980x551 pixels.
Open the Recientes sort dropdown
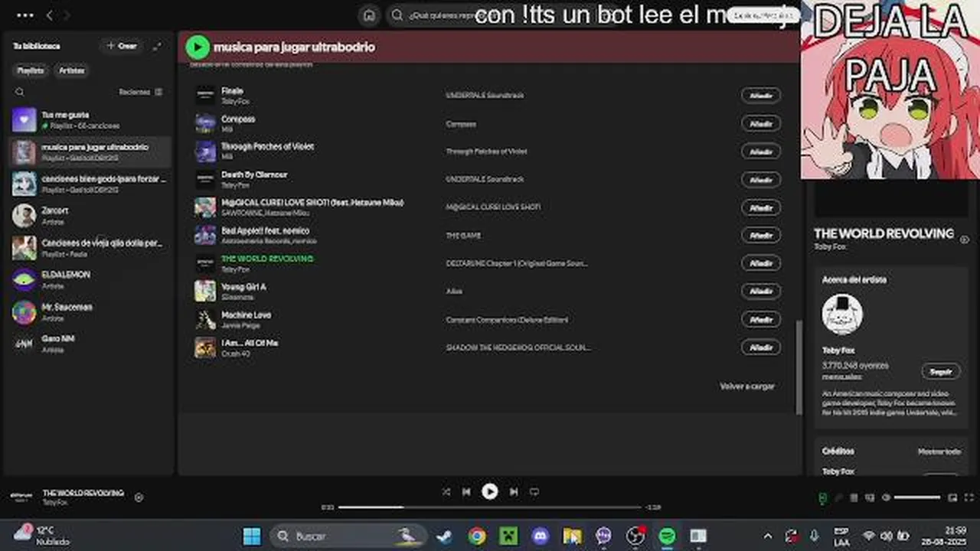(141, 92)
